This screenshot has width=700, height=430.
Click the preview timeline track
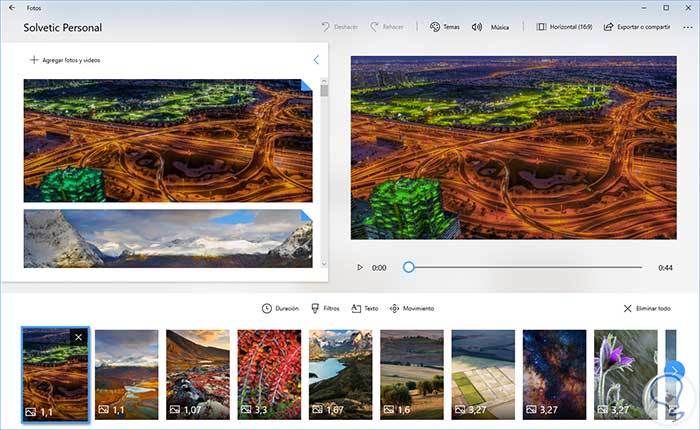(525, 267)
